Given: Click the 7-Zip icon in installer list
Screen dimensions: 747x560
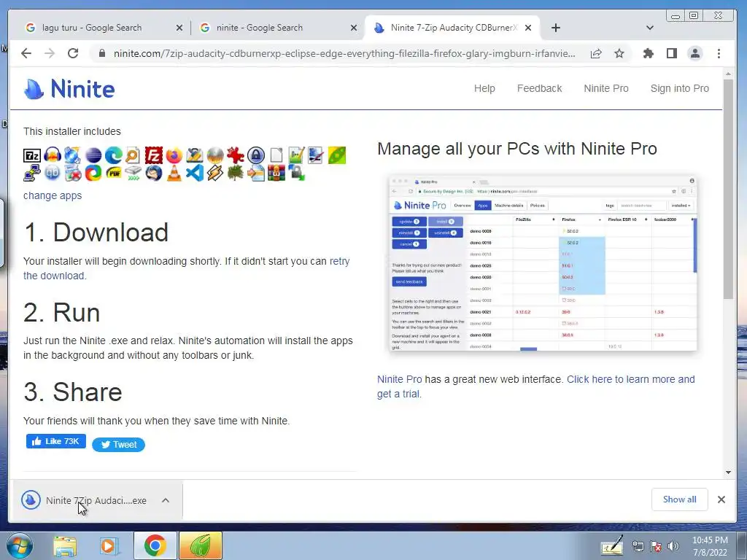Looking at the screenshot, I should pyautogui.click(x=32, y=155).
